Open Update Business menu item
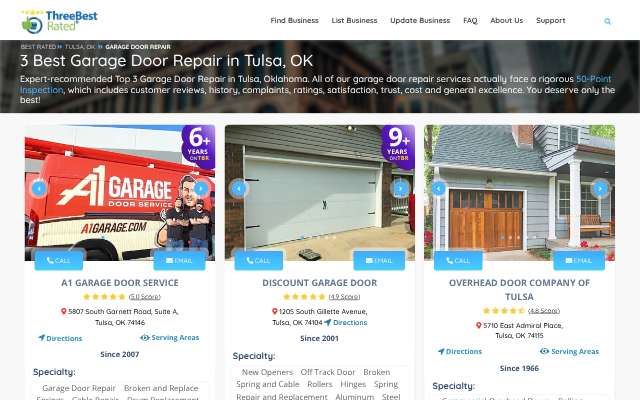 pos(420,20)
